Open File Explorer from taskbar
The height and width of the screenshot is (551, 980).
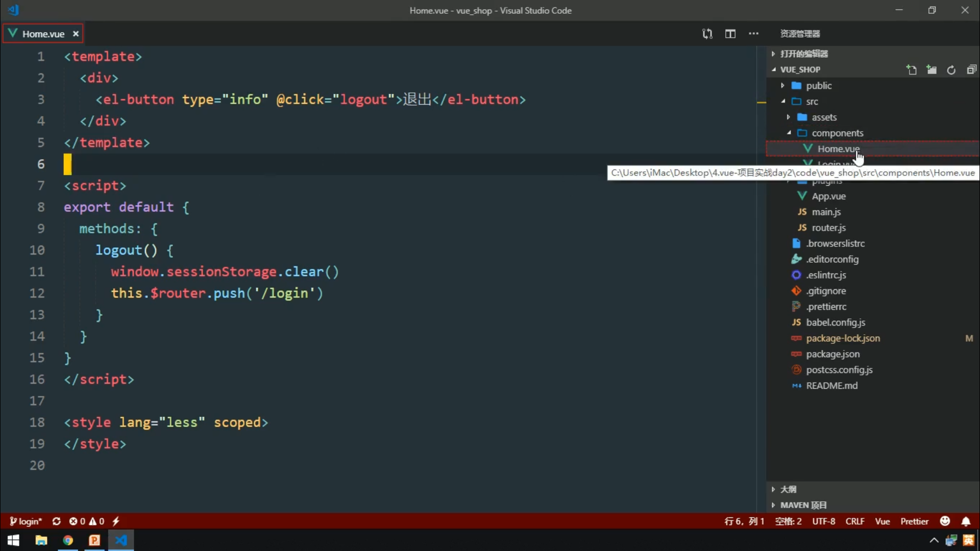[x=41, y=540]
